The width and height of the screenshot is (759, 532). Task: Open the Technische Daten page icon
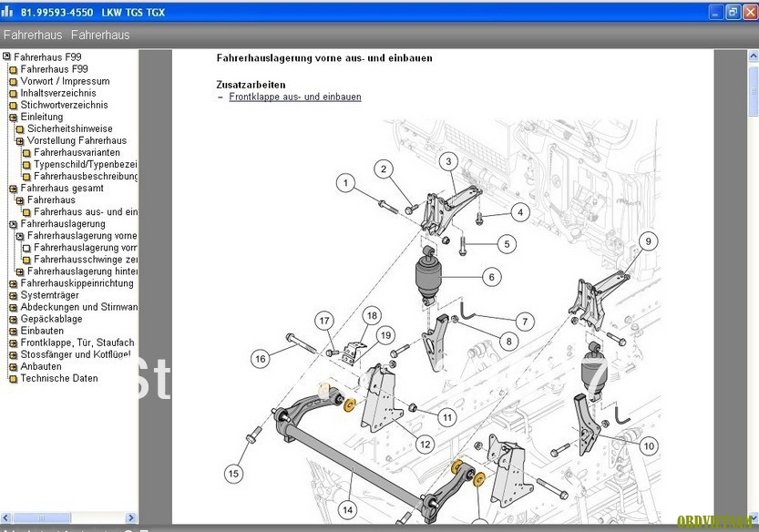pos(13,379)
